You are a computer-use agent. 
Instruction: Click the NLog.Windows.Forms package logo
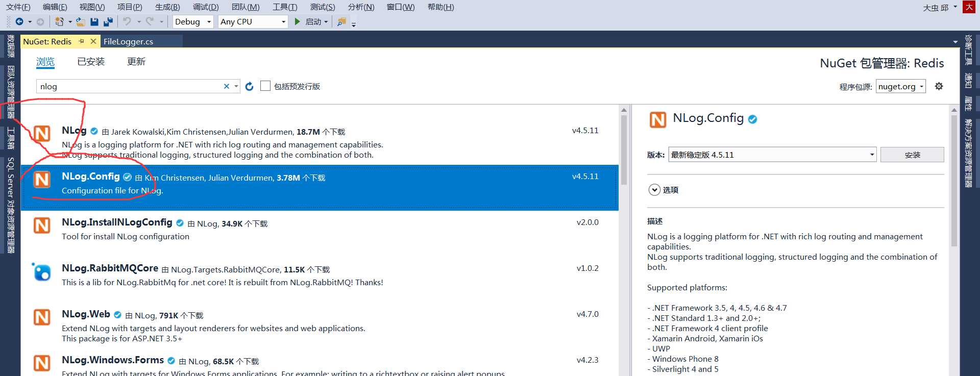[x=42, y=363]
